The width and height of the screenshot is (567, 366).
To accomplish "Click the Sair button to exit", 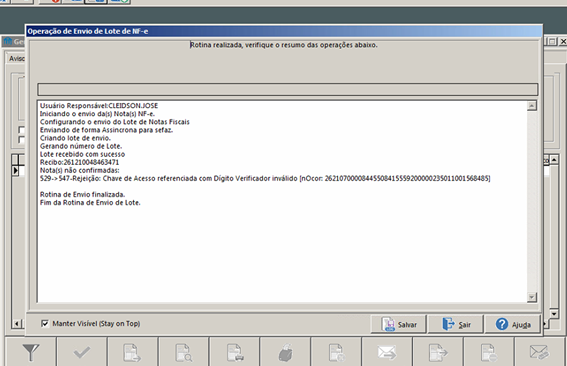I will point(456,324).
